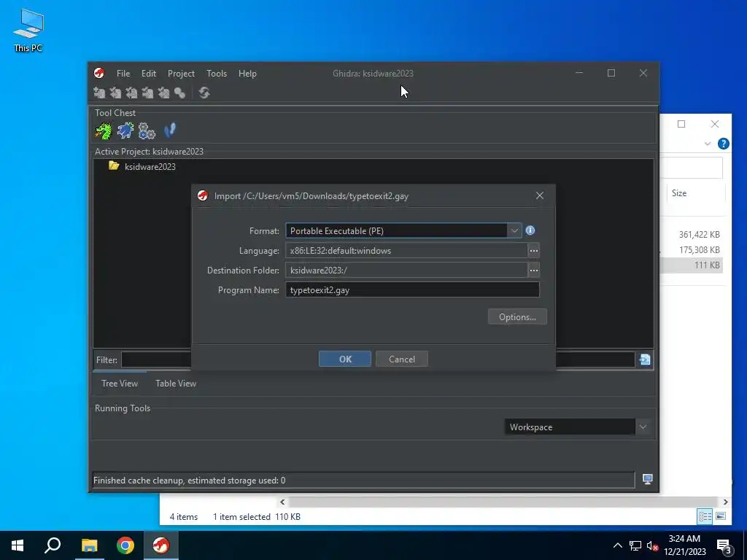Open the Workspace dropdown
The height and width of the screenshot is (560, 747).
pos(643,427)
